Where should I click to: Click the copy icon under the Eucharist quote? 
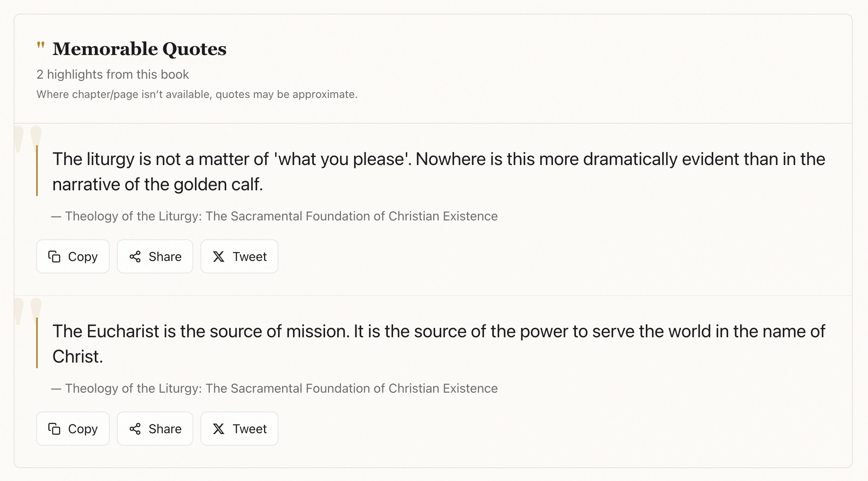pyautogui.click(x=54, y=429)
